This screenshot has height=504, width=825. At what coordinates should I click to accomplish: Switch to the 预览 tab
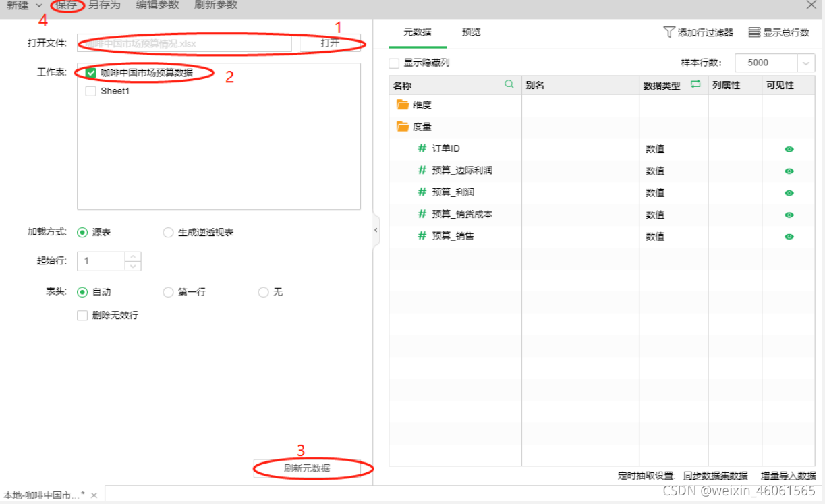click(x=472, y=32)
